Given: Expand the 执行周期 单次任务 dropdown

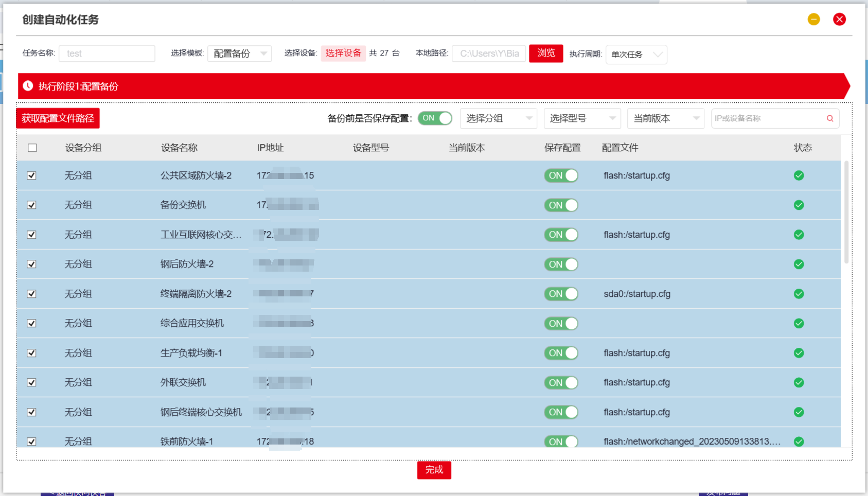Looking at the screenshot, I should [636, 54].
